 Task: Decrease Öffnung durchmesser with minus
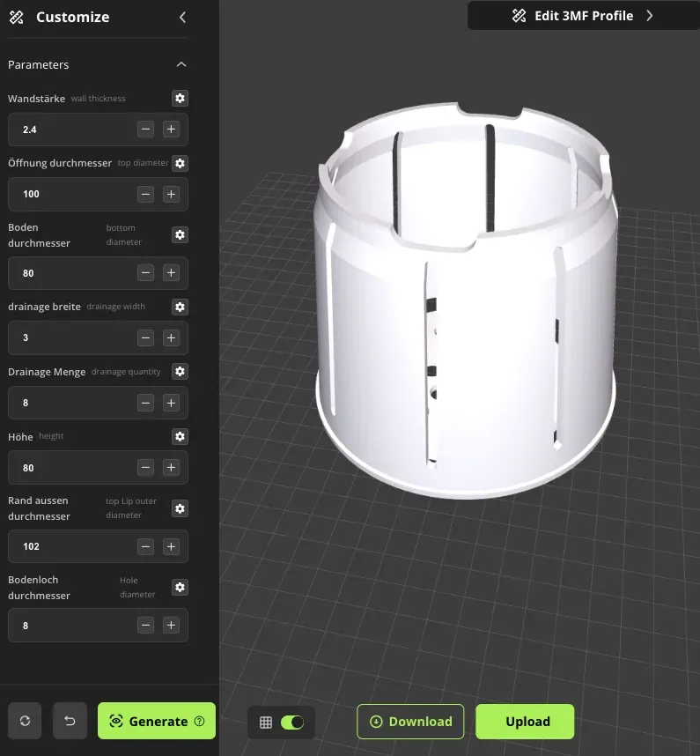(x=145, y=195)
